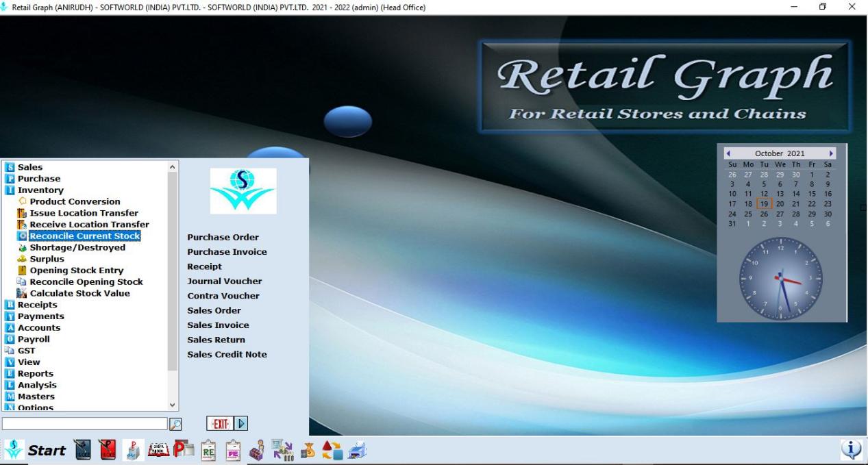Click the blue arrow next to EXIT
Screen dimensions: 868x465
[x=241, y=423]
